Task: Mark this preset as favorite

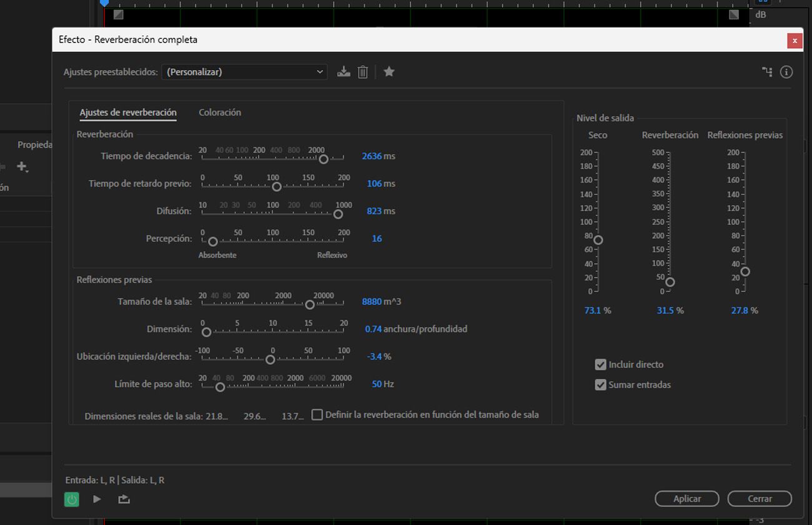Action: [x=389, y=71]
